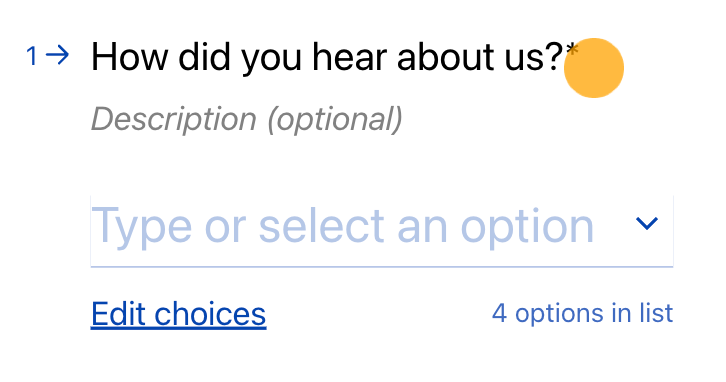The height and width of the screenshot is (382, 726).
Task: Click the word 'How' starting the question
Action: click(x=130, y=57)
